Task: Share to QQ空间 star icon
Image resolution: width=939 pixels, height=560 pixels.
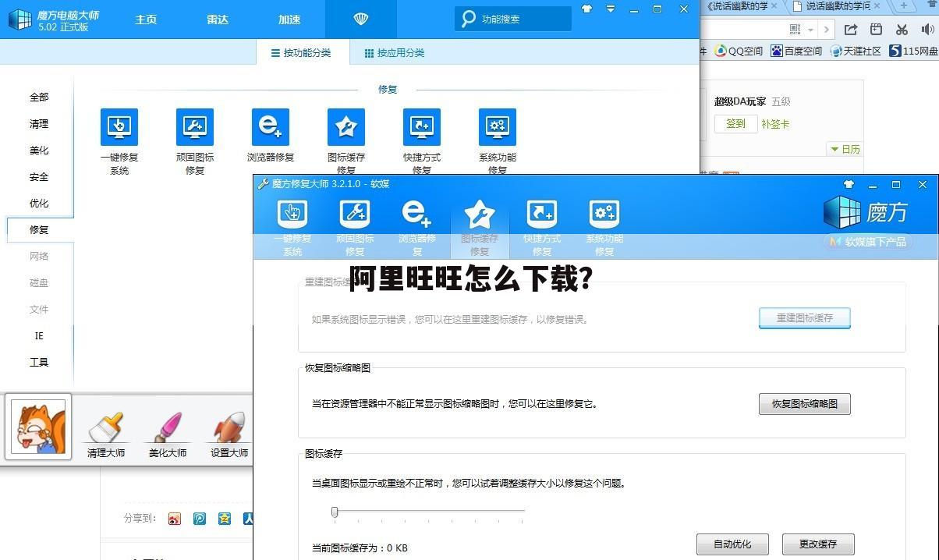Action: point(225,519)
